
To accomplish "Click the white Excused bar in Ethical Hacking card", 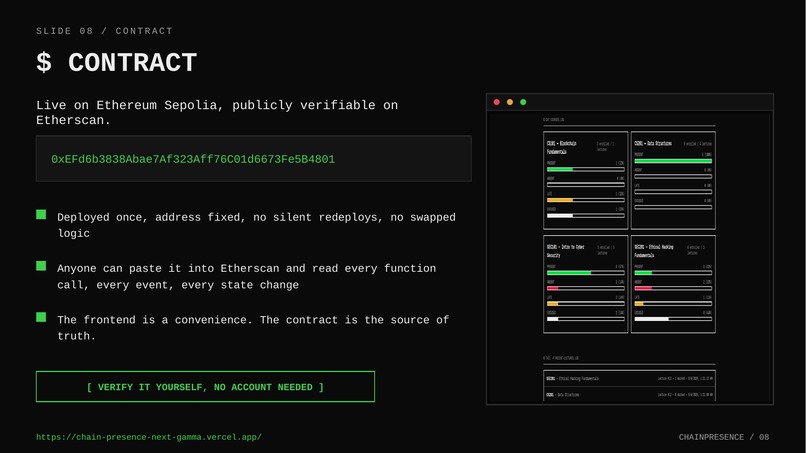I will (x=673, y=319).
